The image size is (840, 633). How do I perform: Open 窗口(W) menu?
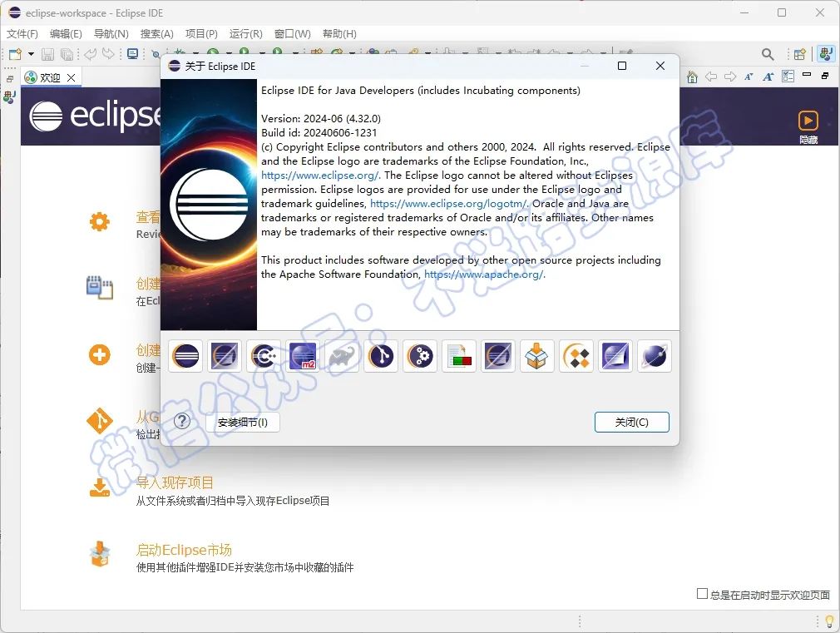point(293,34)
